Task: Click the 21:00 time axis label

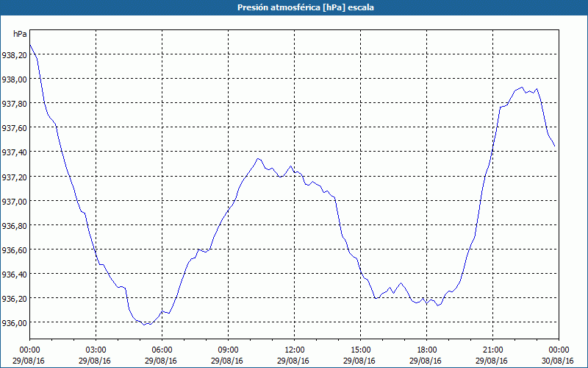Action: (x=492, y=349)
